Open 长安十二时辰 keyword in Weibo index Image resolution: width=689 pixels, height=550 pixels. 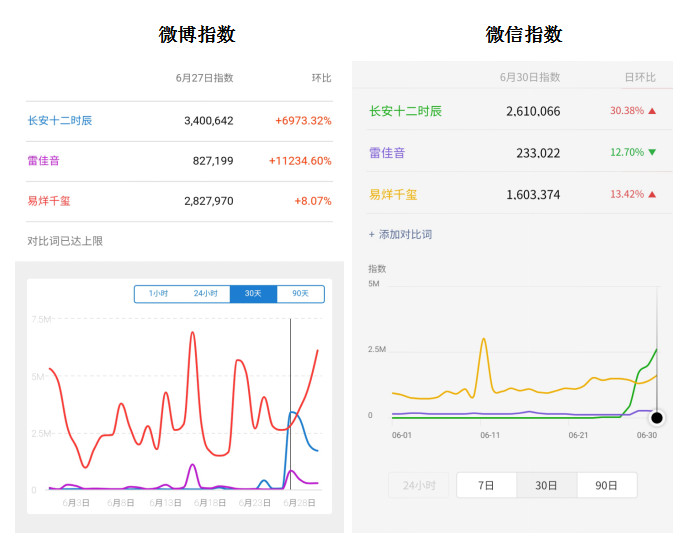click(60, 120)
